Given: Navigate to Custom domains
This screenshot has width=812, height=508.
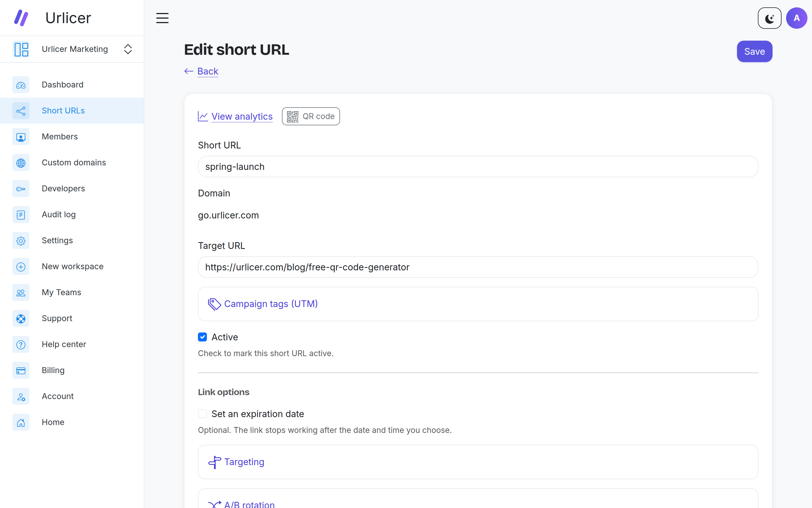Looking at the screenshot, I should tap(72, 163).
